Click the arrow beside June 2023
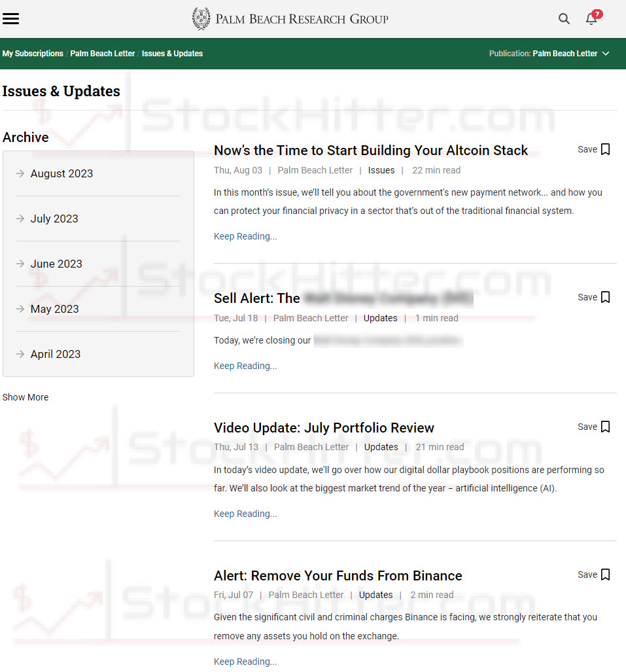This screenshot has width=626, height=672. click(x=20, y=264)
